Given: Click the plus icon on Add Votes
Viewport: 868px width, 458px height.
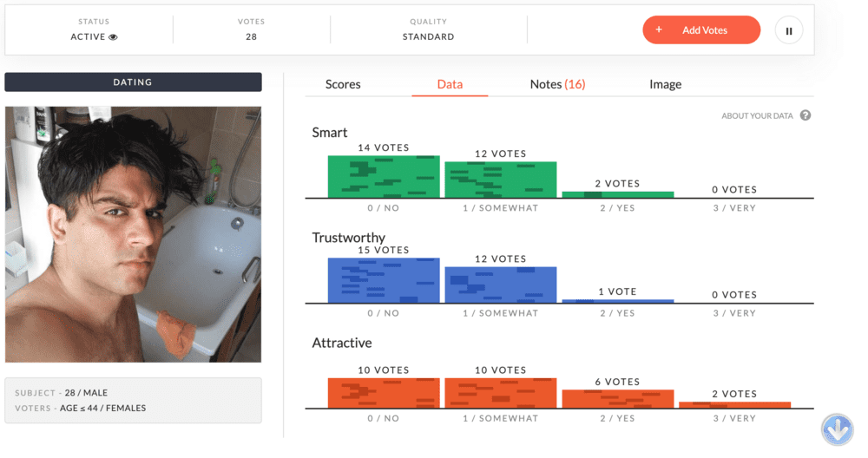Looking at the screenshot, I should tap(659, 29).
